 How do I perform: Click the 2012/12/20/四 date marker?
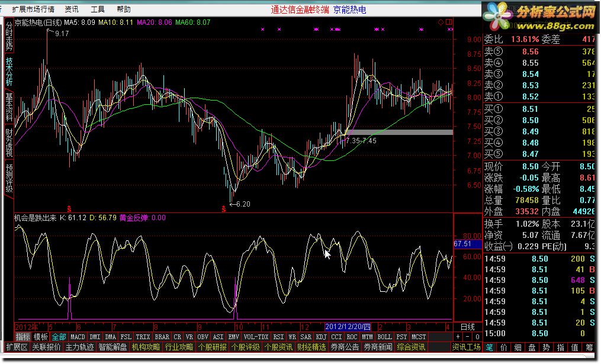tap(348, 327)
